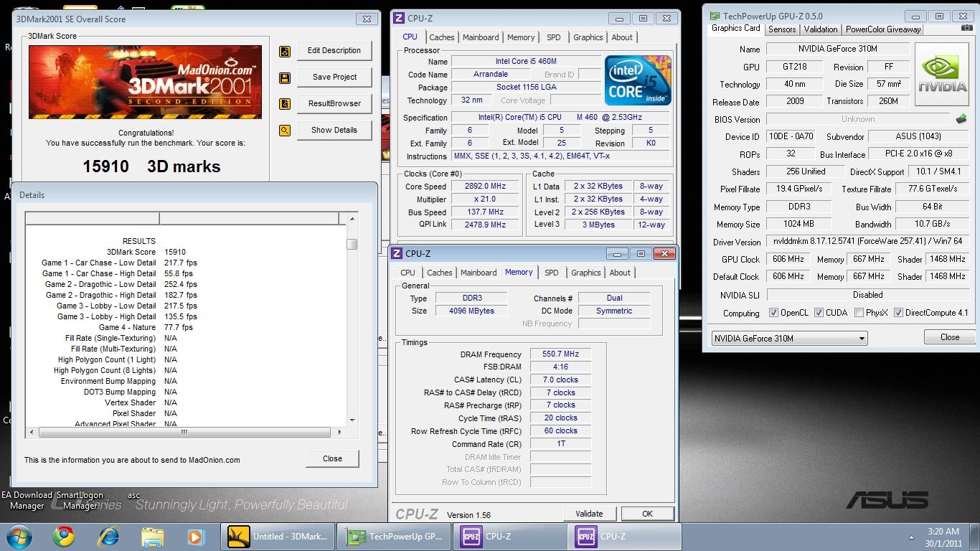The width and height of the screenshot is (980, 551).
Task: Switch to first CPU-Z taskbar item
Action: click(x=510, y=537)
